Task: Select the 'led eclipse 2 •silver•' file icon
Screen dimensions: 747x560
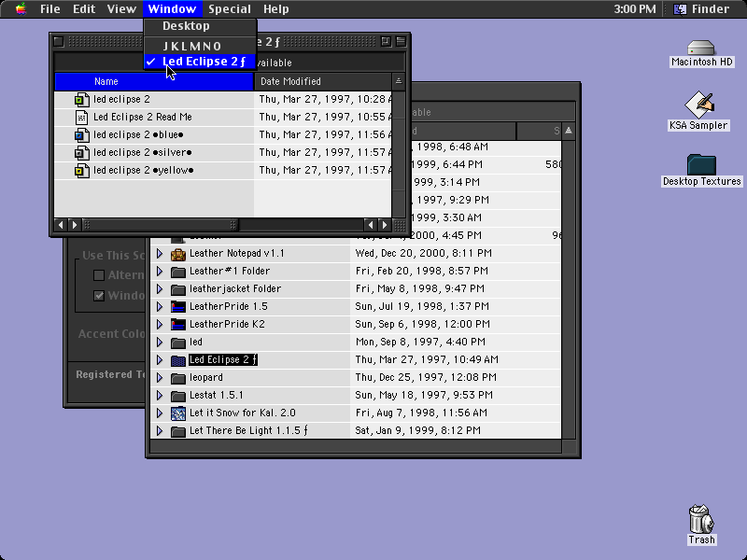Action: click(x=82, y=153)
